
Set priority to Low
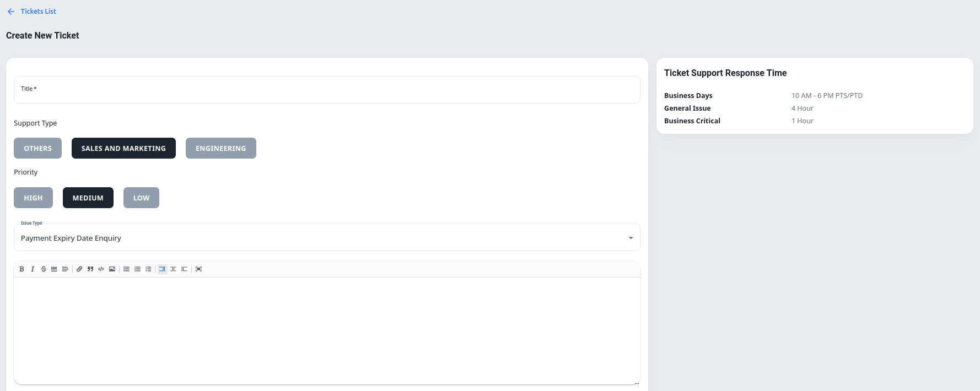(x=141, y=198)
